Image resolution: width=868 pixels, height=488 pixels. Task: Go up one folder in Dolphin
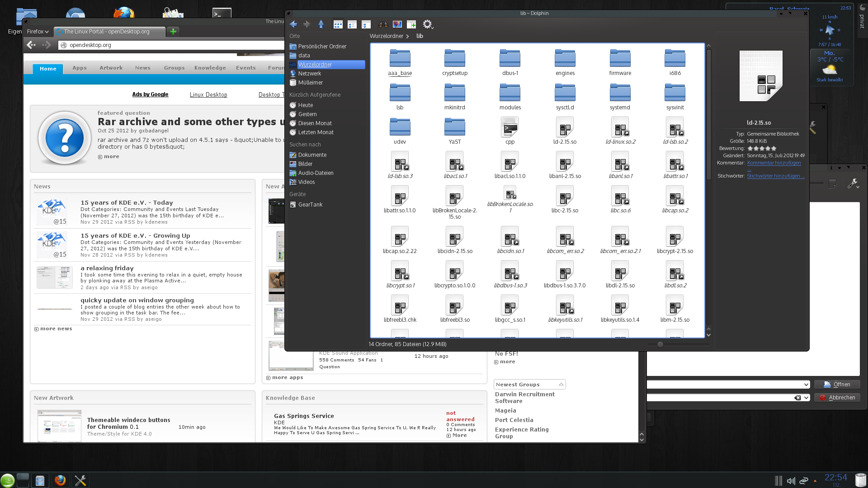pyautogui.click(x=321, y=24)
